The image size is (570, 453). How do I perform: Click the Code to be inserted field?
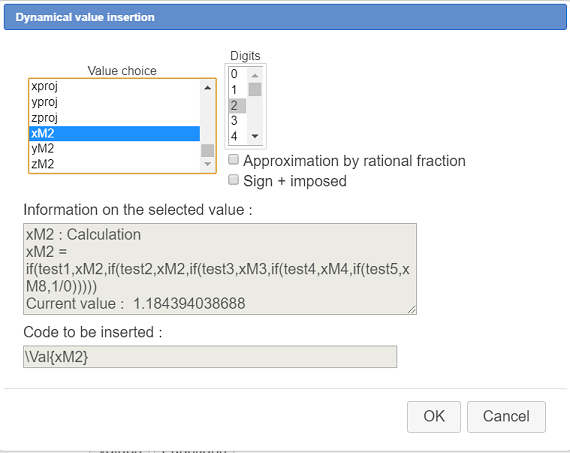point(210,357)
